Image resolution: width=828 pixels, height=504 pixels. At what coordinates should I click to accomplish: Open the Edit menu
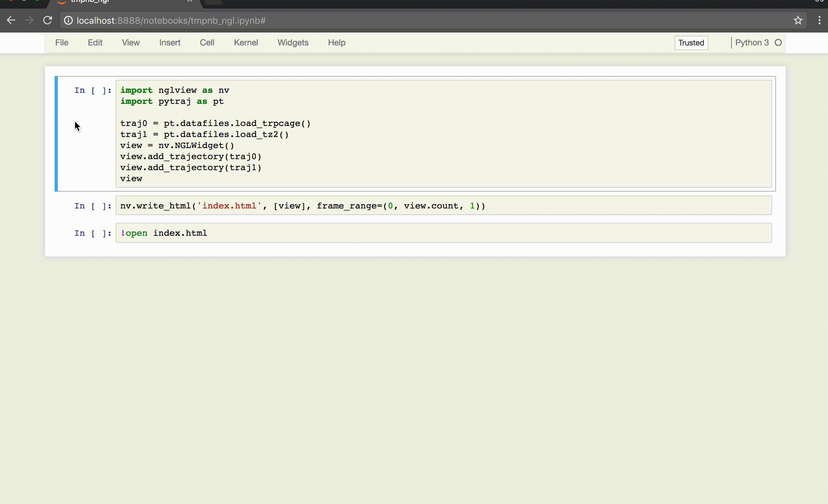pyautogui.click(x=95, y=43)
